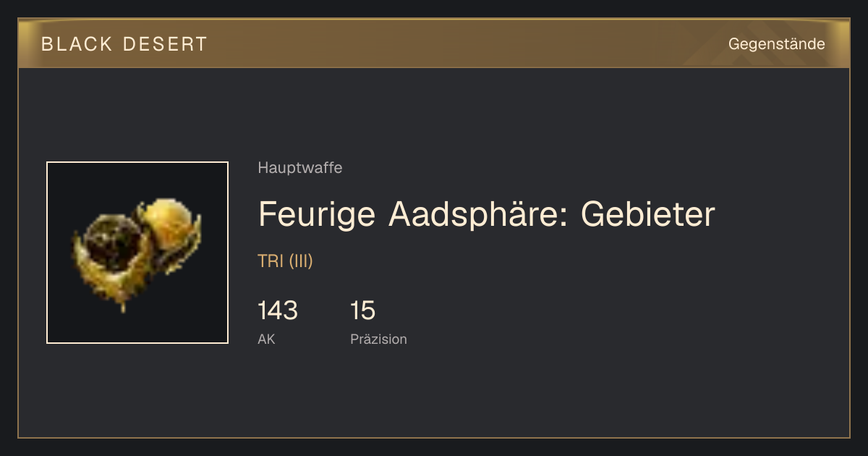Click the Feurige Aadsphäre item icon
This screenshot has height=456, width=868.
(137, 253)
